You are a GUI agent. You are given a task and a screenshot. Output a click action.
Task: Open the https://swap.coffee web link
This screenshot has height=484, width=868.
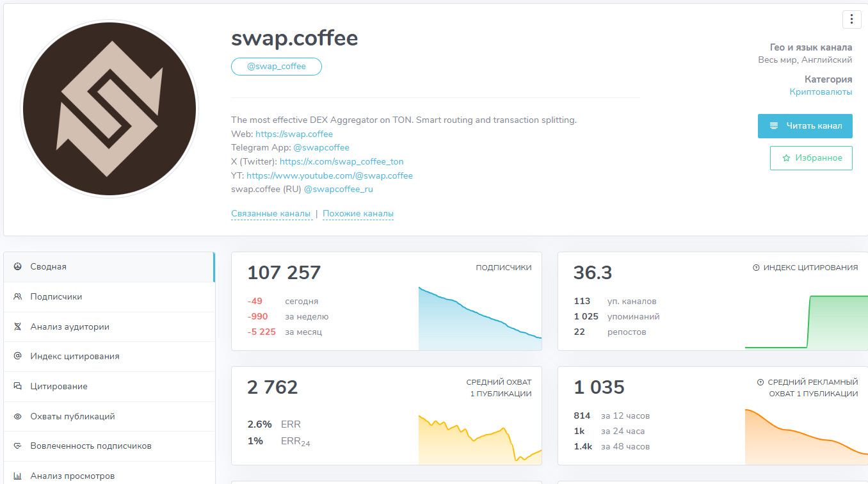[294, 134]
